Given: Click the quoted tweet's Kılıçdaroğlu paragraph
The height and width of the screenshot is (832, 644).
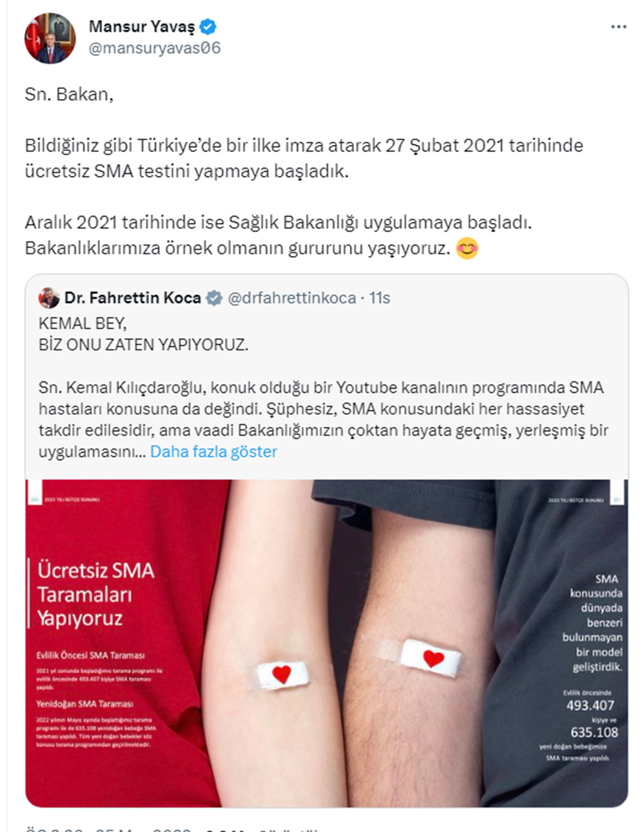Looking at the screenshot, I should [324, 420].
